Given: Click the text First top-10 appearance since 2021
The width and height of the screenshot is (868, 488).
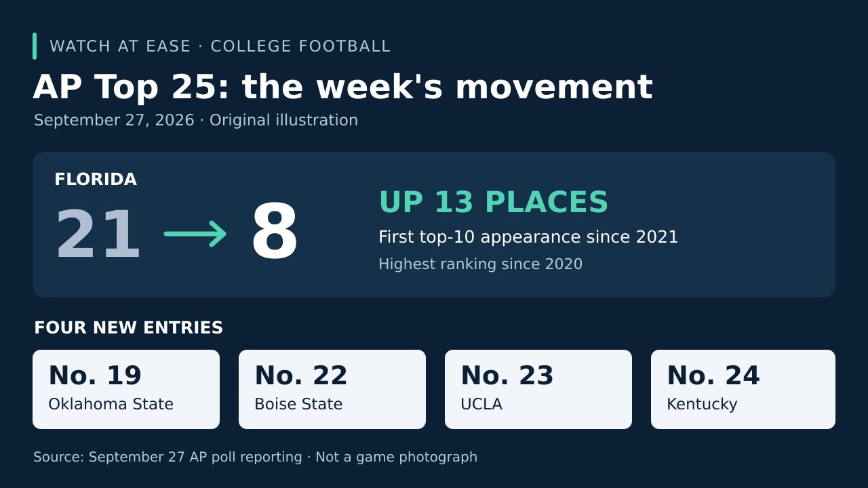Looking at the screenshot, I should [x=528, y=237].
